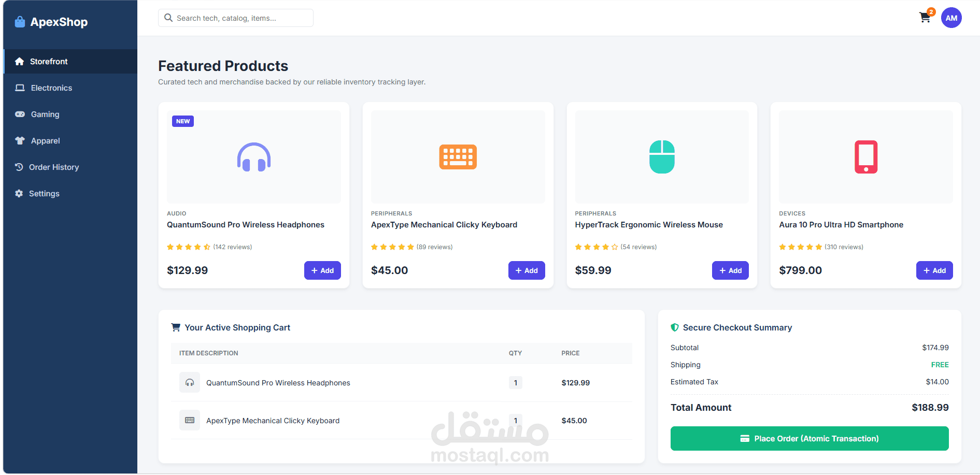
Task: Go to the Gaming category
Action: (x=70, y=114)
